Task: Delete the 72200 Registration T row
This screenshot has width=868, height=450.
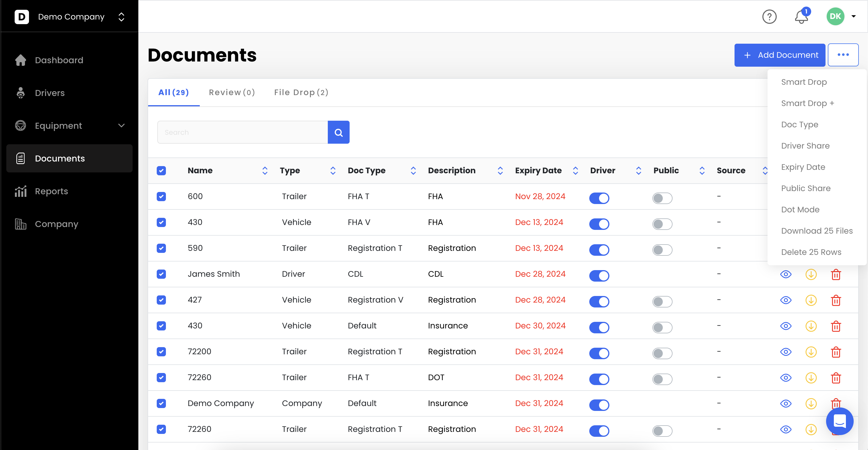Action: click(x=836, y=352)
